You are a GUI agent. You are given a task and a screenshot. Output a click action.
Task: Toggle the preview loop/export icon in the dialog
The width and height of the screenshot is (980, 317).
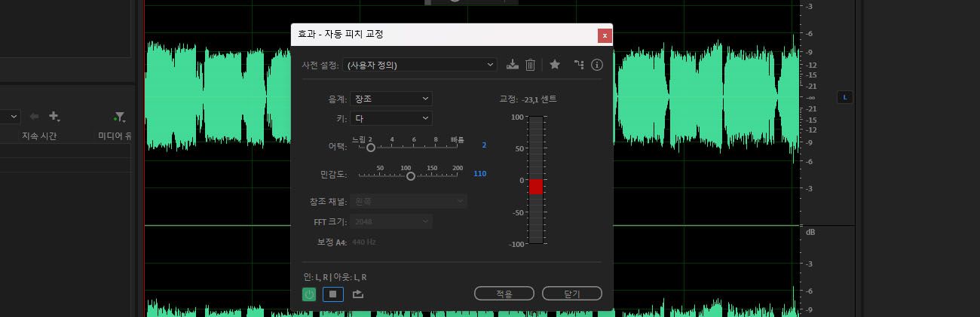point(358,294)
